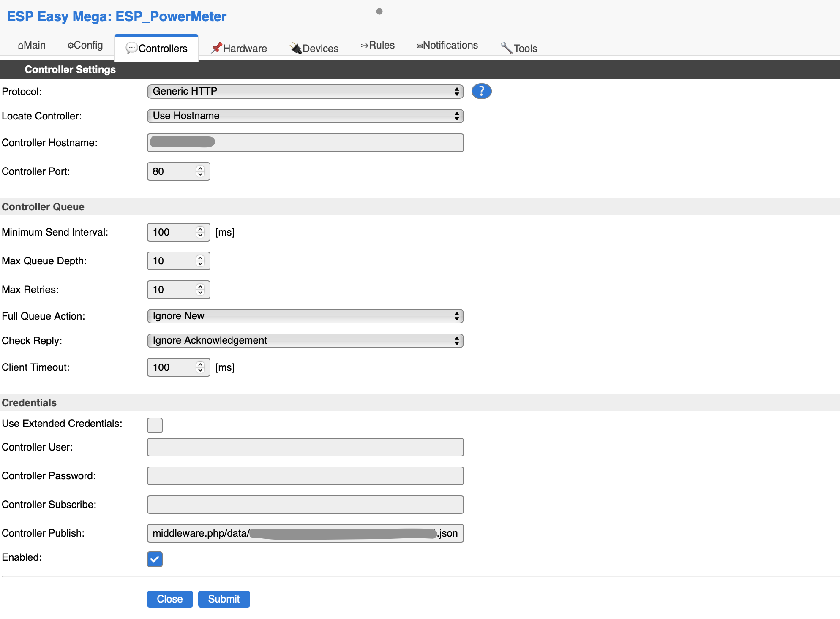Click the Config gear icon
840x619 pixels.
pos(70,45)
